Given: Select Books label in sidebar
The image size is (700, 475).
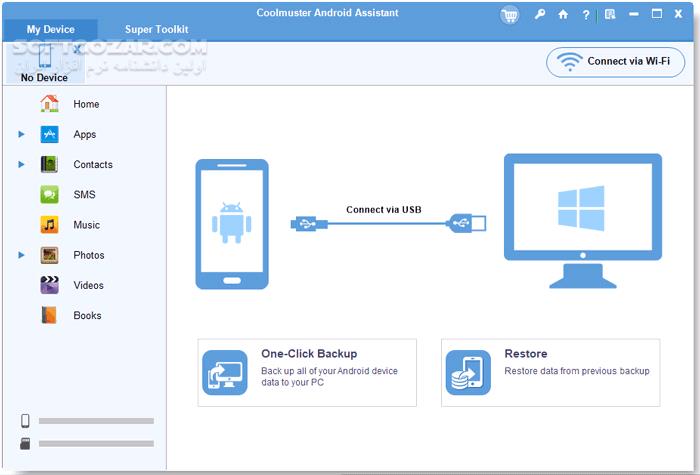Looking at the screenshot, I should click(87, 316).
